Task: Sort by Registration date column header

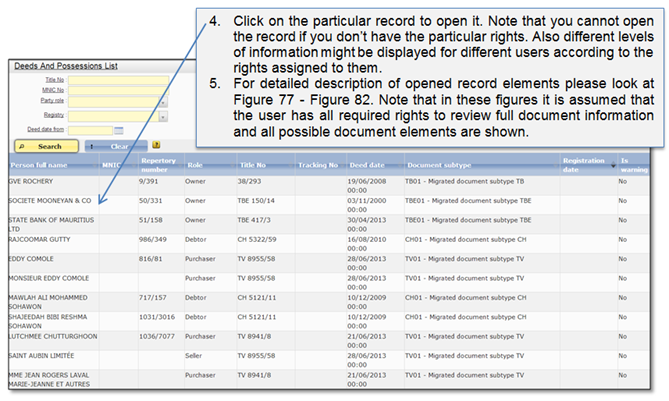Action: pyautogui.click(x=583, y=164)
